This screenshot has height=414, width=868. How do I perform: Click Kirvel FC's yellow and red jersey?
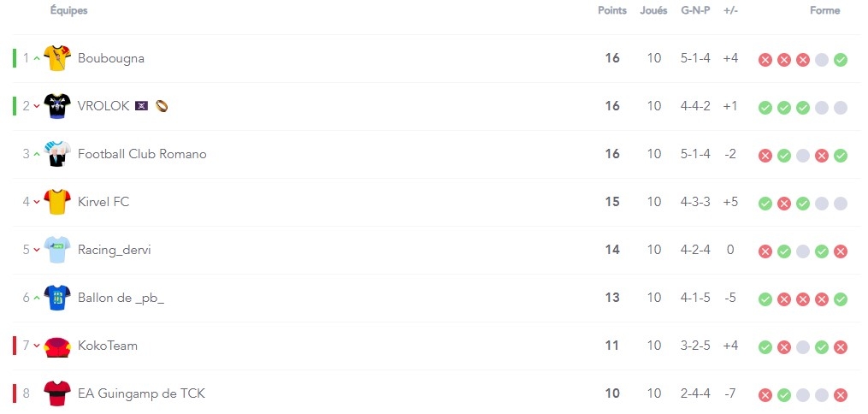coord(57,202)
